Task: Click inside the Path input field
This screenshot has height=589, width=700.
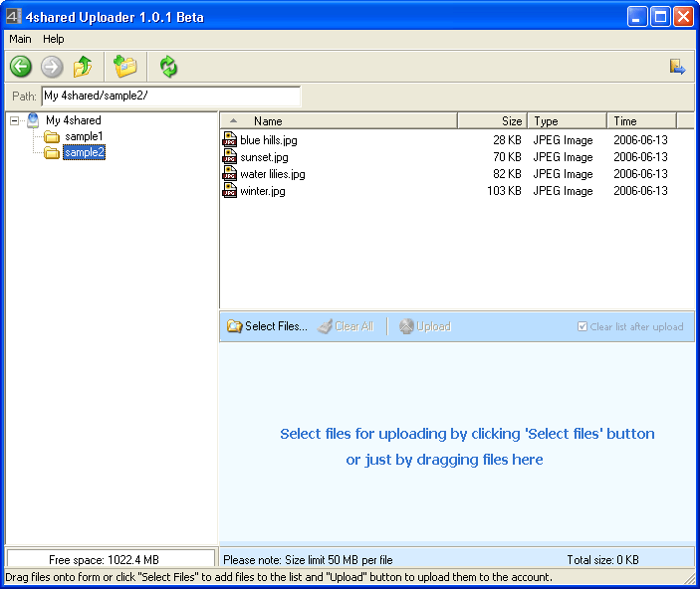Action: [171, 96]
